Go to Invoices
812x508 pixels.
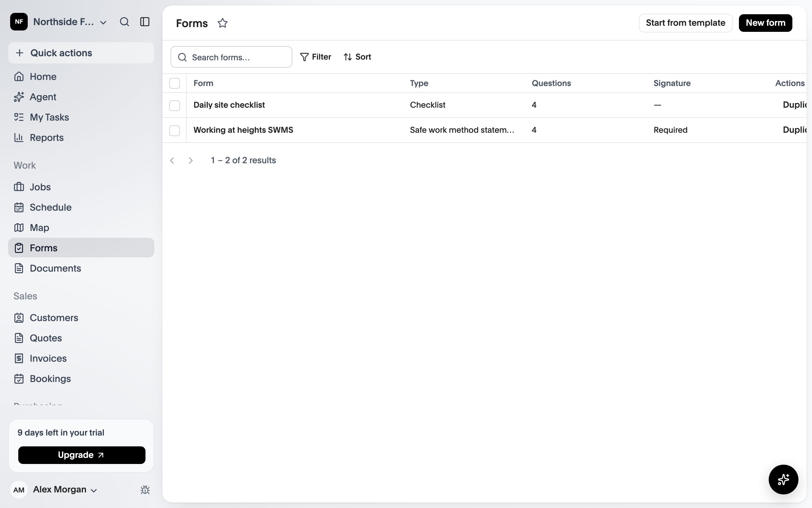pos(81,358)
